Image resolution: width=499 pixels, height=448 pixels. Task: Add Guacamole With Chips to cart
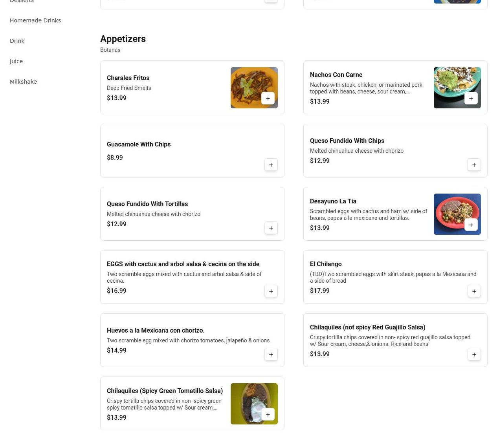pyautogui.click(x=271, y=165)
